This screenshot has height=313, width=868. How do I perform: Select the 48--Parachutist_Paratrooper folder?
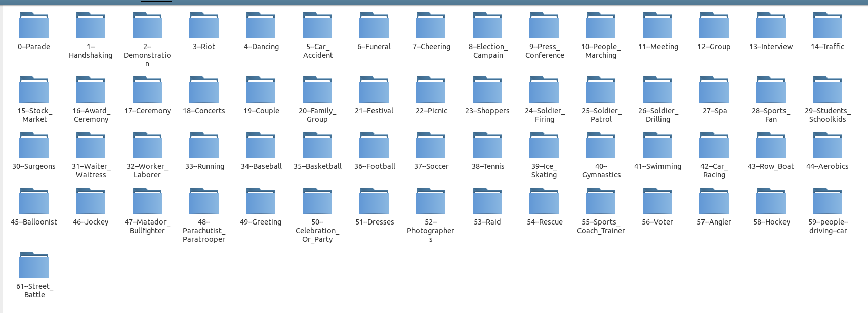[204, 201]
